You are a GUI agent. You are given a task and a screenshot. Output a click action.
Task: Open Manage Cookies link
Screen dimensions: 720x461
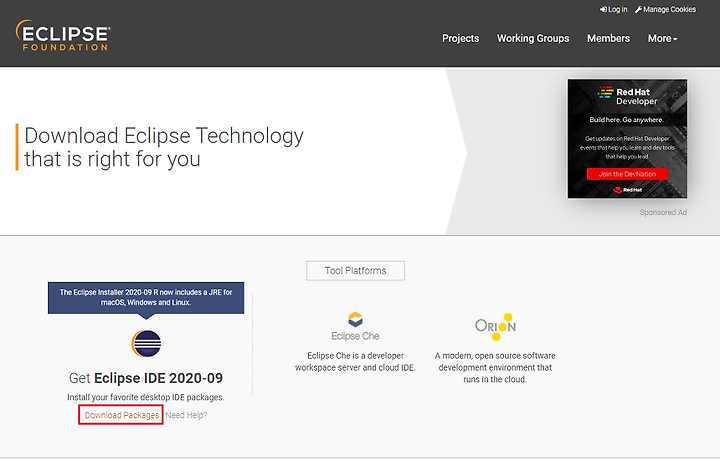pos(665,9)
